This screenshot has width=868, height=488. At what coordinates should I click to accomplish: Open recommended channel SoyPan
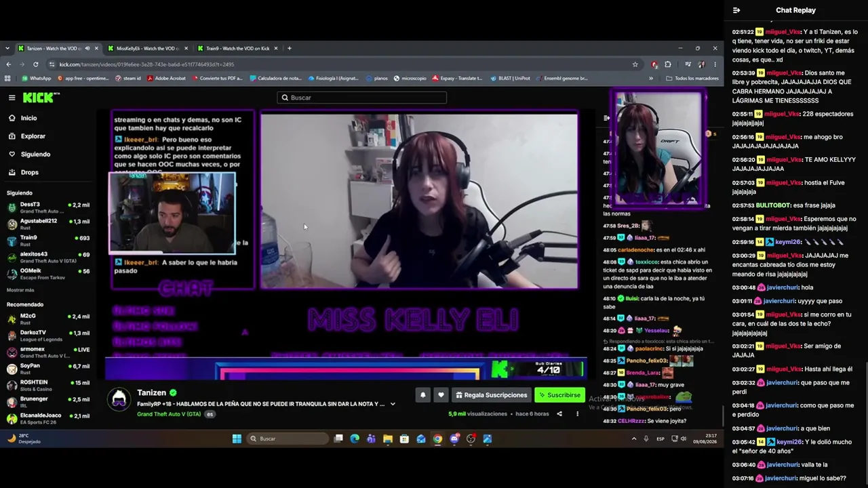[47, 369]
